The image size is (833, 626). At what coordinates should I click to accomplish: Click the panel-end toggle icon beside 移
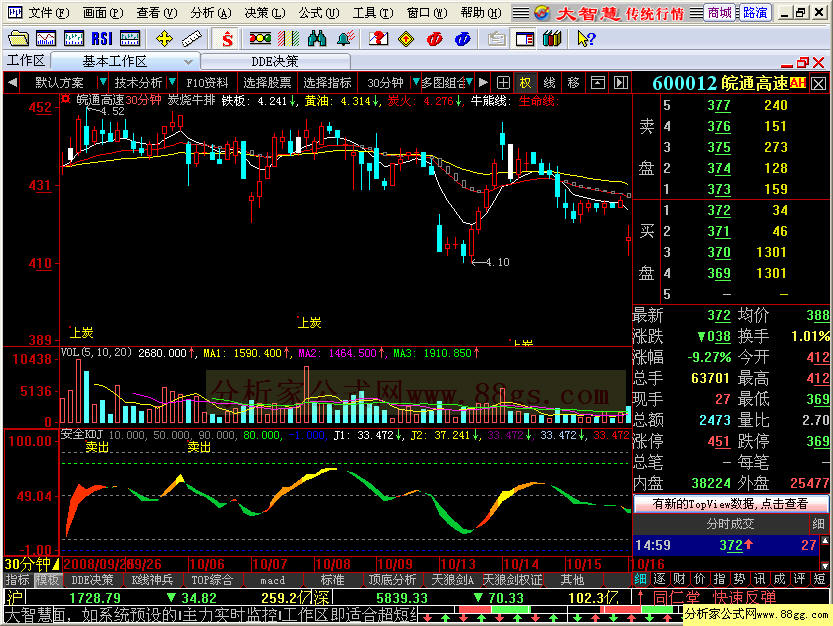click(x=620, y=83)
